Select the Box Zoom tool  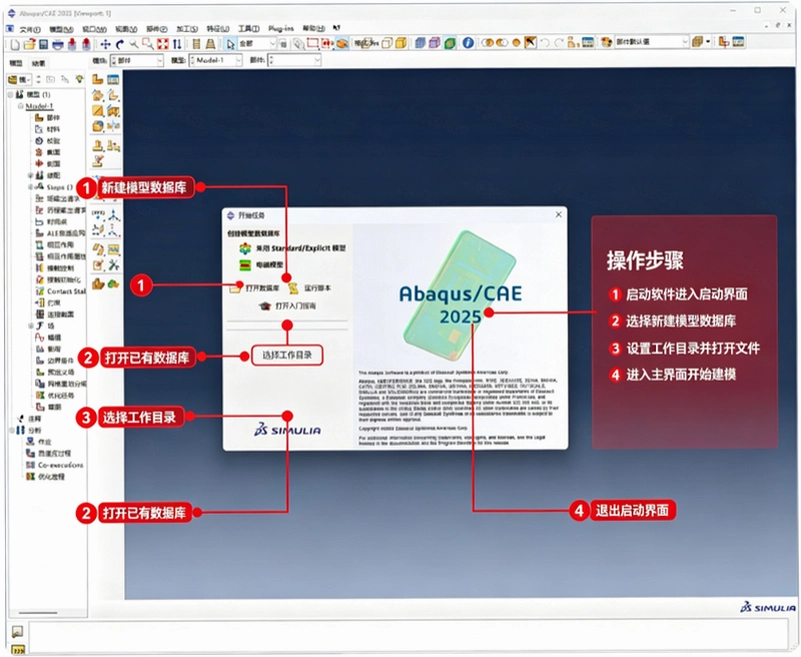148,44
